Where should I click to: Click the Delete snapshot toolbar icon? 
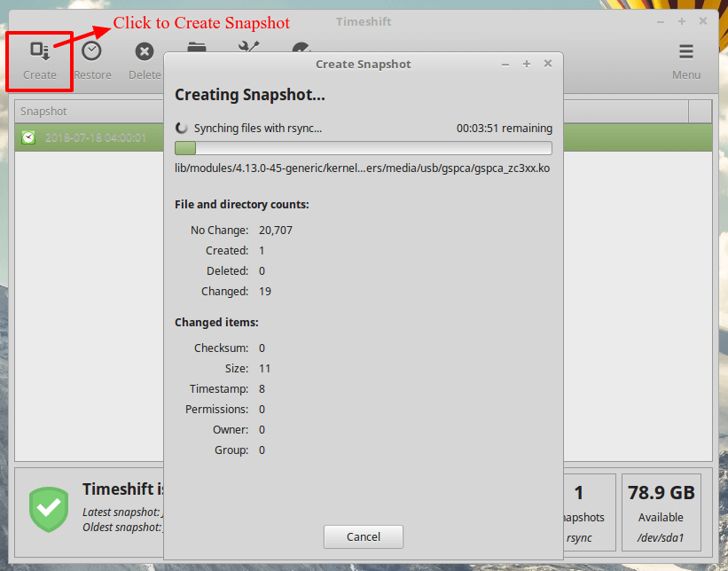click(x=145, y=51)
